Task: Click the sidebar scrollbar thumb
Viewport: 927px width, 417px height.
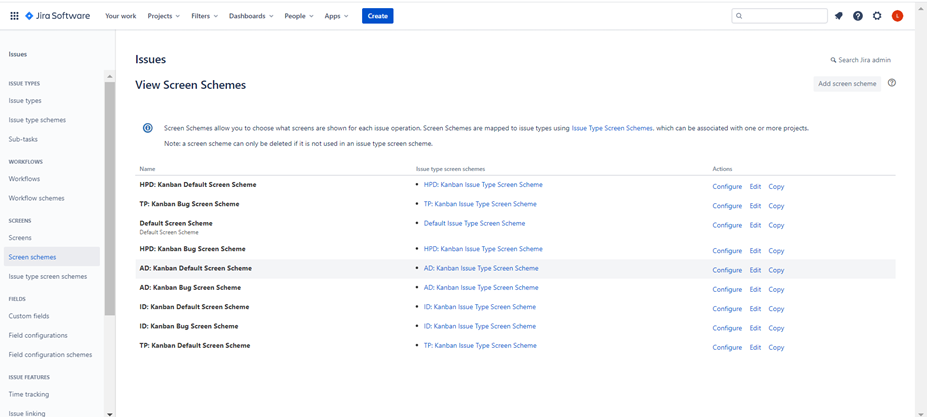Action: (x=109, y=198)
